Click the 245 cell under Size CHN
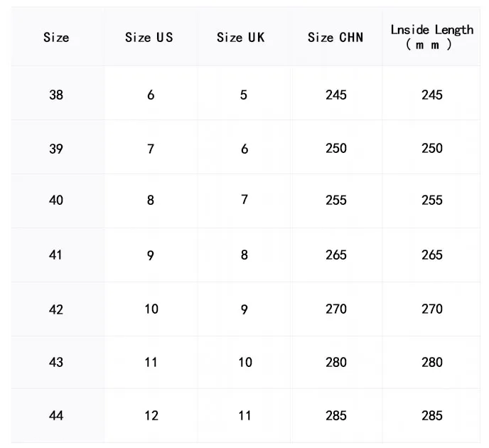Viewport: 489px width, 448px height. [335, 95]
